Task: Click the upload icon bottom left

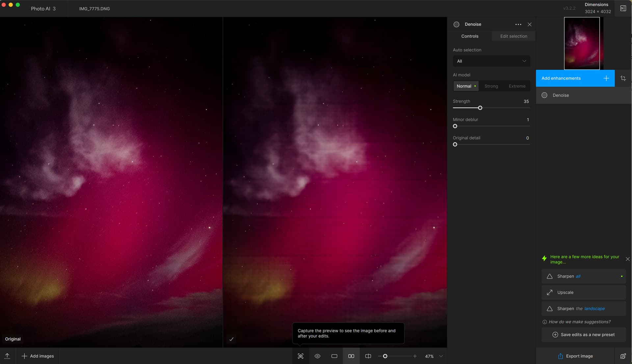Action: pos(7,356)
